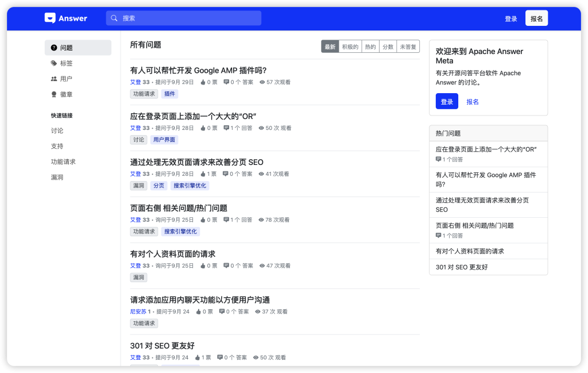The height and width of the screenshot is (373, 588).
Task: Select the 积极的 sorting option
Action: tap(351, 45)
